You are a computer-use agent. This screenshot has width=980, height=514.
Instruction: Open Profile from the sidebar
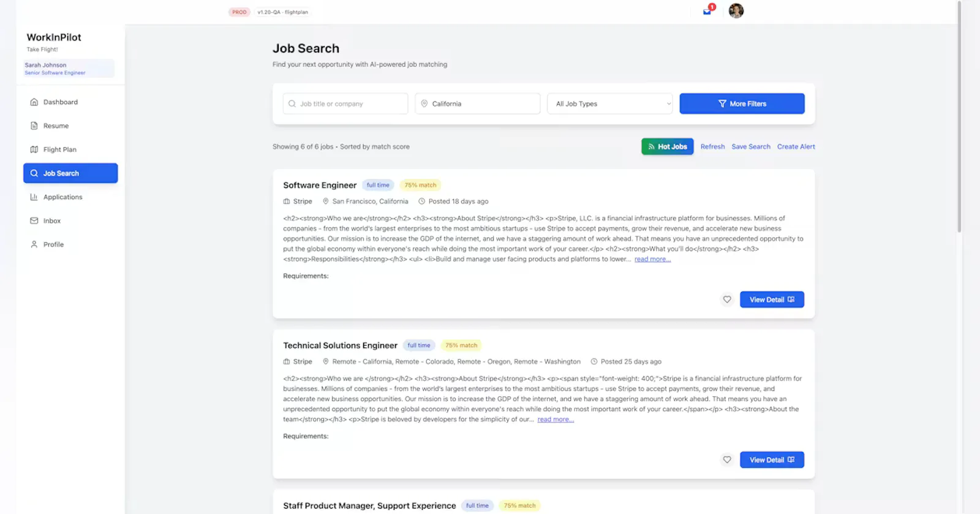pos(70,244)
